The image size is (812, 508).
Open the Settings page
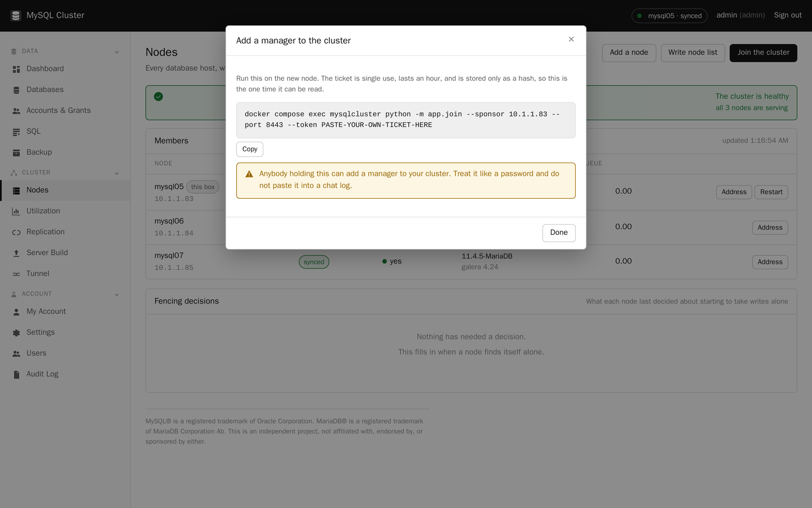point(65,332)
